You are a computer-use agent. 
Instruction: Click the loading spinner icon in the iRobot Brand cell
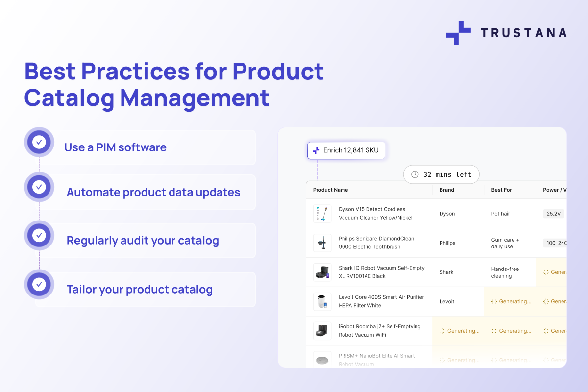click(x=442, y=331)
